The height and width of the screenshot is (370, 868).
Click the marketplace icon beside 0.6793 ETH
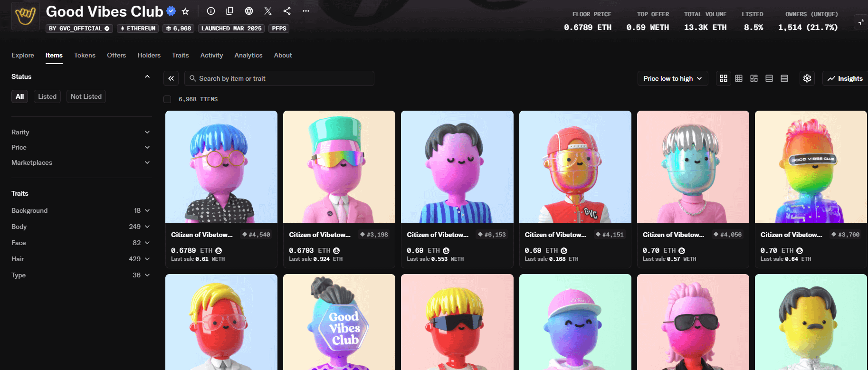coord(336,250)
